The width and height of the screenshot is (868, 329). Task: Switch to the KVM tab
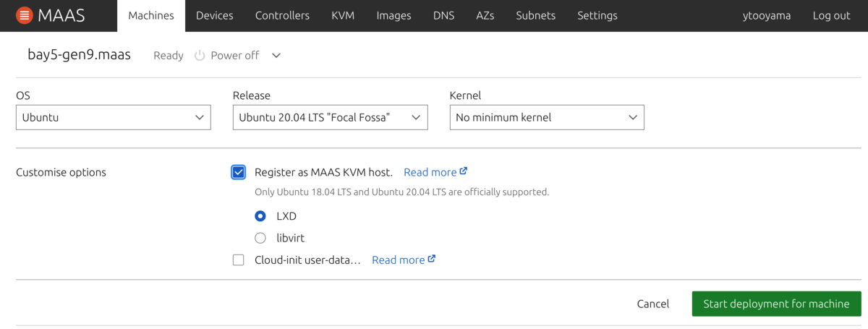pyautogui.click(x=343, y=15)
